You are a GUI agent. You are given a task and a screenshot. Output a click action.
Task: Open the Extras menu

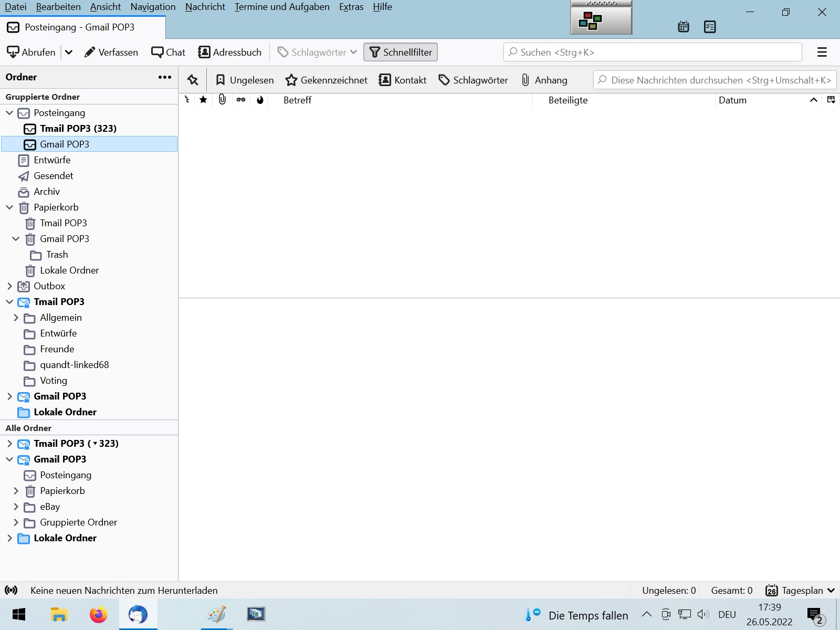tap(351, 7)
